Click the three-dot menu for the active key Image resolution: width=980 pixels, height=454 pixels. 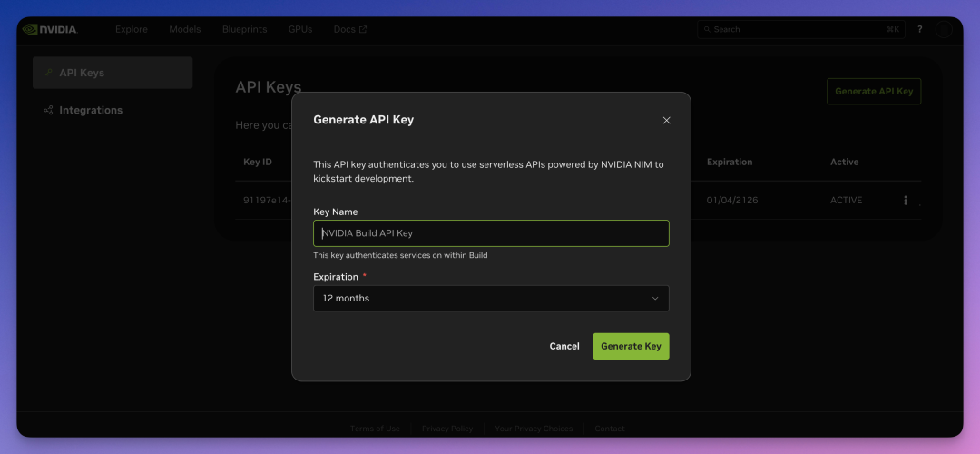point(905,201)
